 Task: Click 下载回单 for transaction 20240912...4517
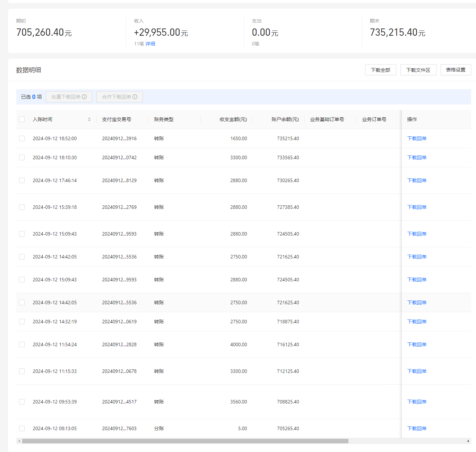[x=417, y=402]
